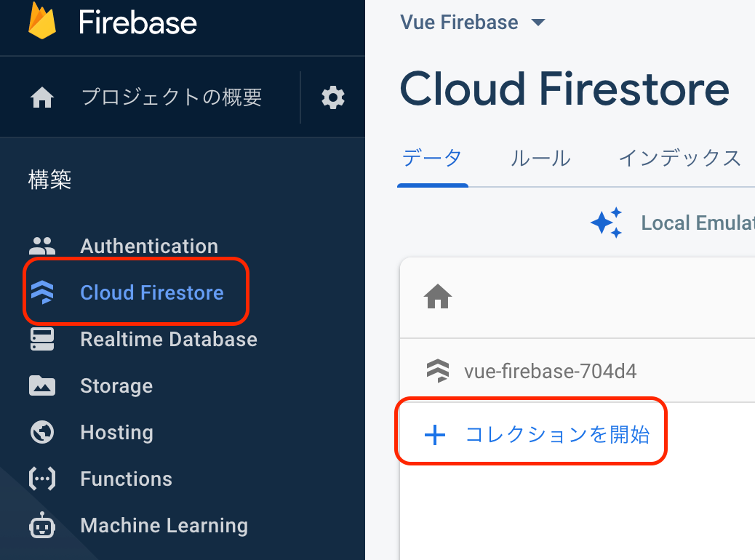Click コレクションを開始 to start a collection
Screen dimensions: 755x560
531,432
